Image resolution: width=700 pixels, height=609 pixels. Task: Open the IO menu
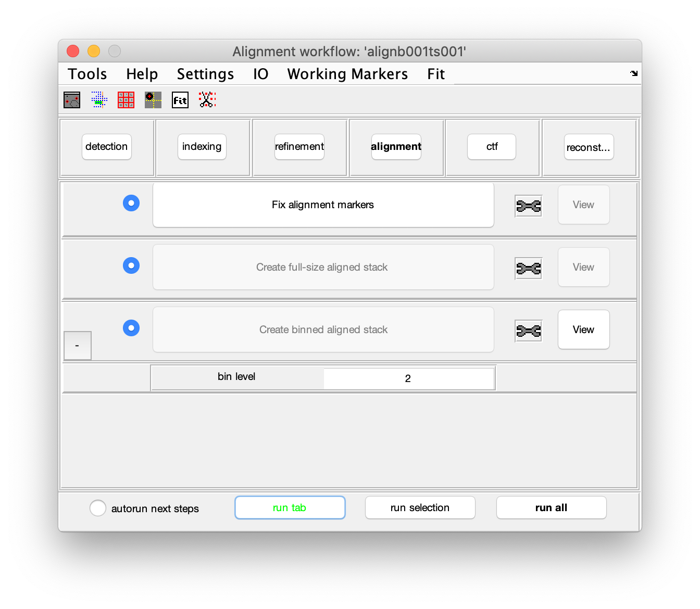pyautogui.click(x=261, y=74)
